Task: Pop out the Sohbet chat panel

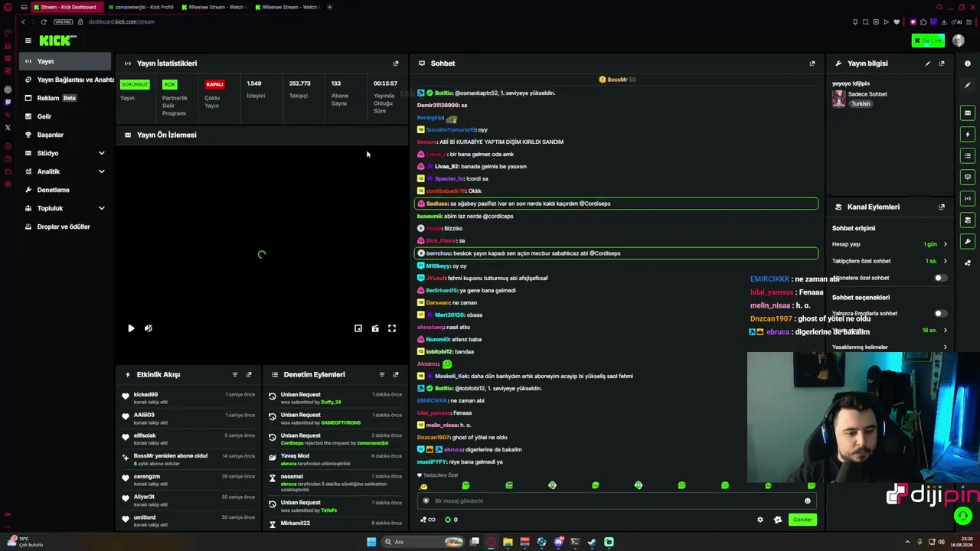Action: [x=812, y=64]
